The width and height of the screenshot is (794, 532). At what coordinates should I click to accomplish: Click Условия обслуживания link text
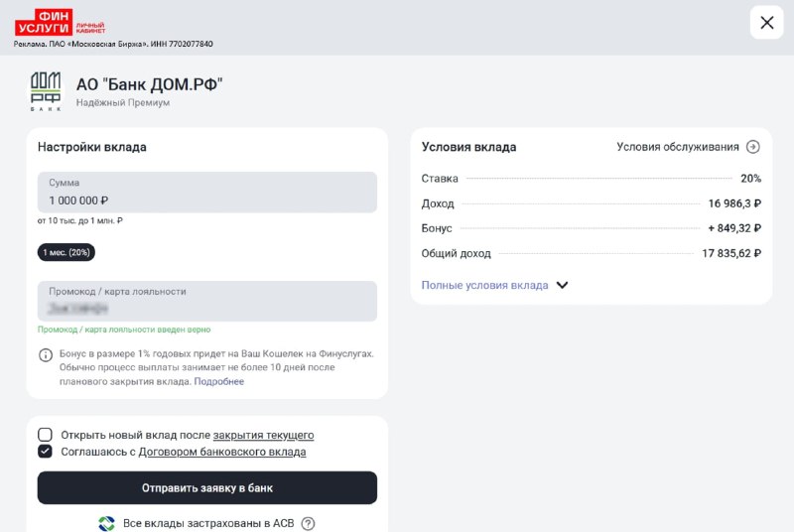pyautogui.click(x=678, y=147)
